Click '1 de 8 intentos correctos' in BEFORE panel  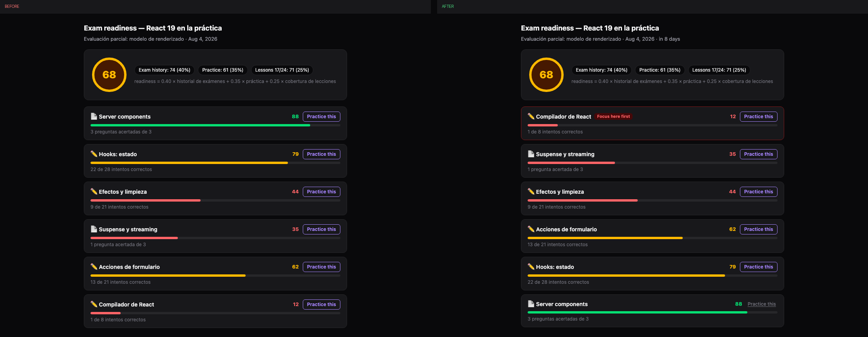[118, 320]
